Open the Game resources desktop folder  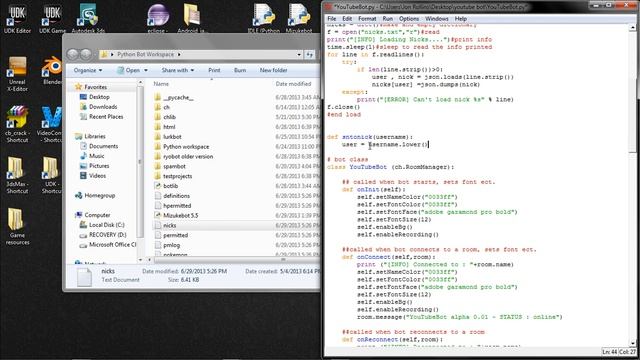point(17,226)
